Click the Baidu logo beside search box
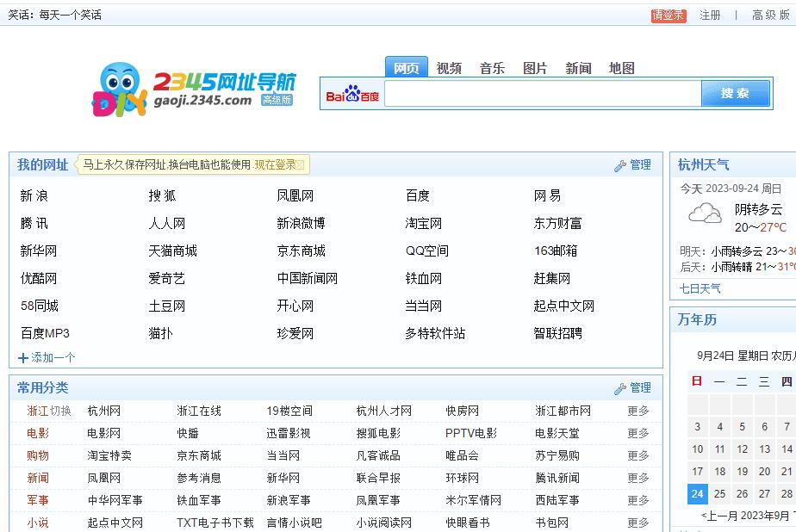Image resolution: width=796 pixels, height=532 pixels. click(352, 94)
